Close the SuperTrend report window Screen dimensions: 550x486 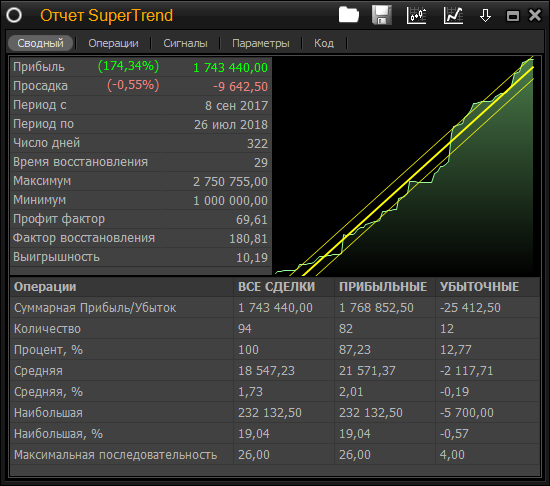coord(535,15)
